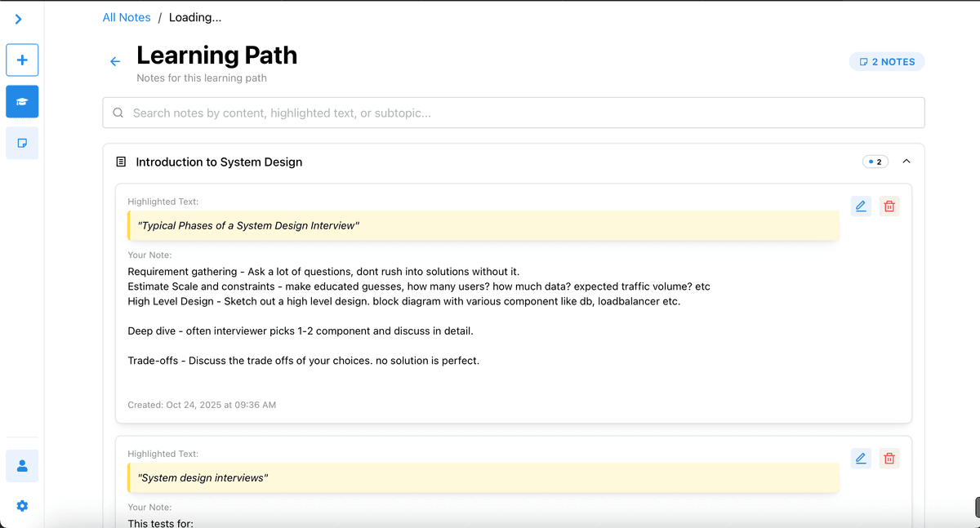Click the user profile icon in the sidebar
The image size is (980, 528).
tap(21, 465)
